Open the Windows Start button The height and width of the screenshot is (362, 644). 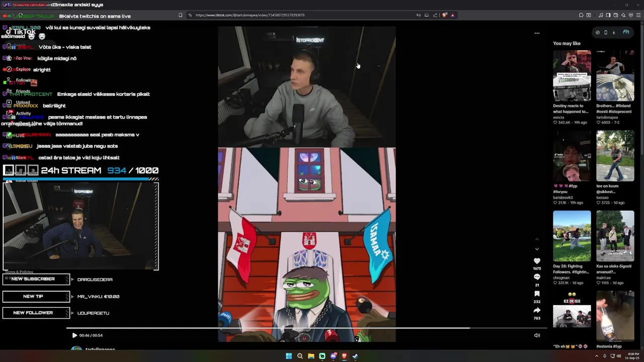(x=289, y=356)
